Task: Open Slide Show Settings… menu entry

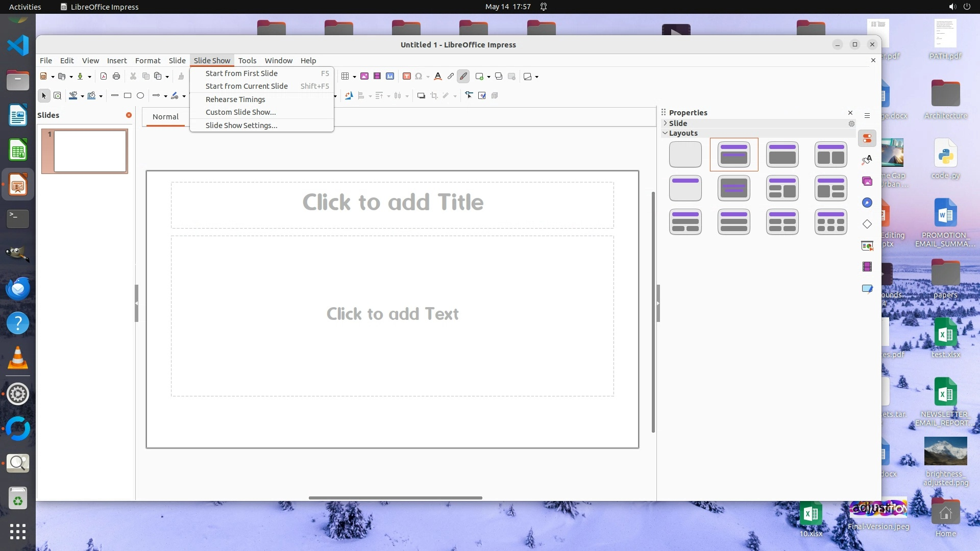Action: click(241, 125)
